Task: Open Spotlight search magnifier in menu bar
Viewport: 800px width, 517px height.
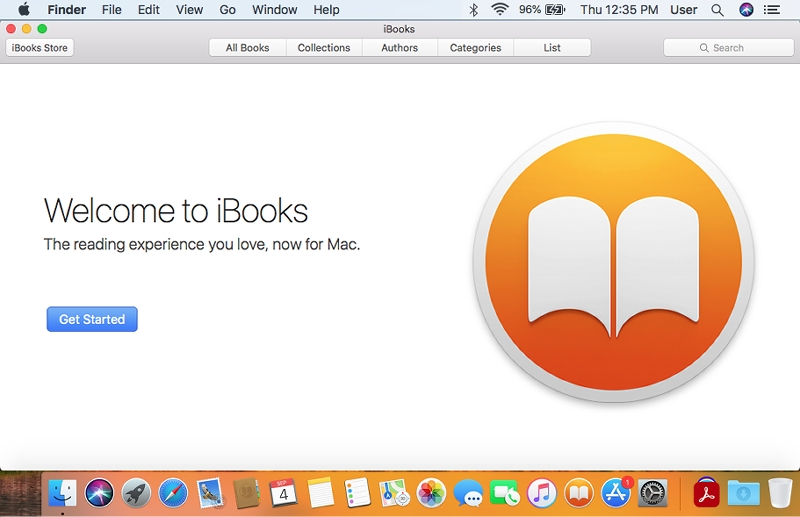Action: coord(717,10)
